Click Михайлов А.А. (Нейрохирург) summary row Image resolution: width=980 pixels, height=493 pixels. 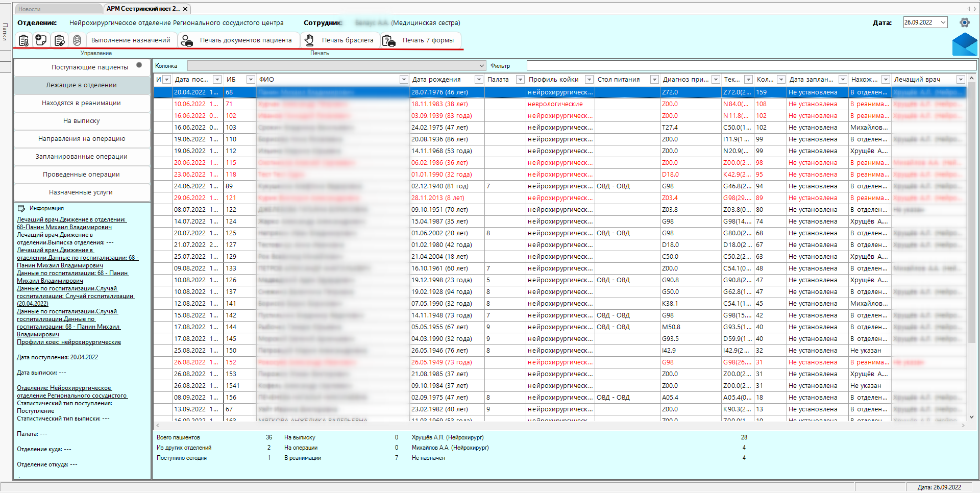click(x=579, y=448)
